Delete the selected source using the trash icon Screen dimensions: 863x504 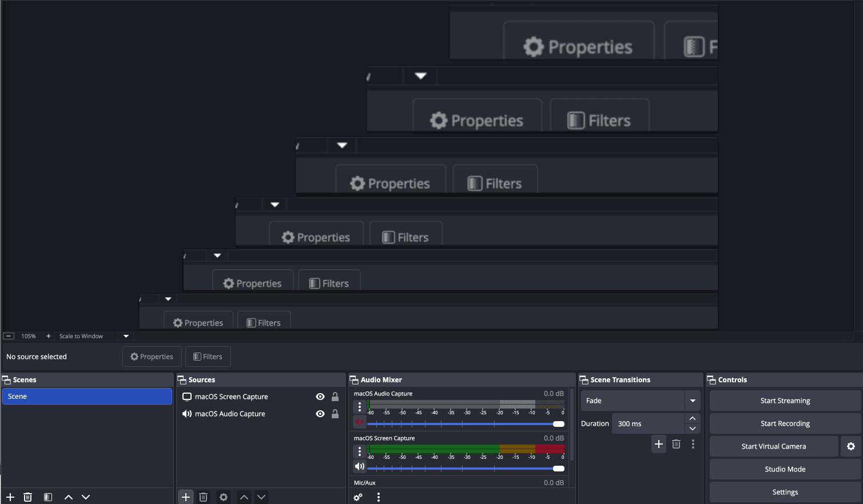(203, 497)
